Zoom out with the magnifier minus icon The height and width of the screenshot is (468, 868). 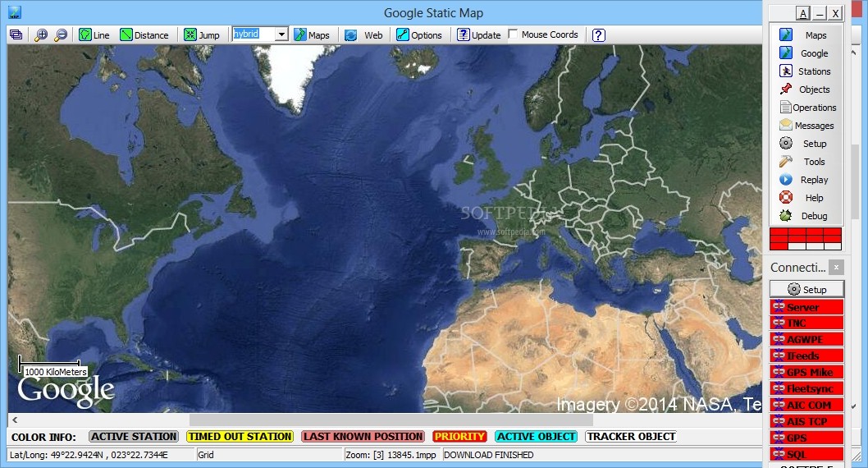click(x=61, y=34)
